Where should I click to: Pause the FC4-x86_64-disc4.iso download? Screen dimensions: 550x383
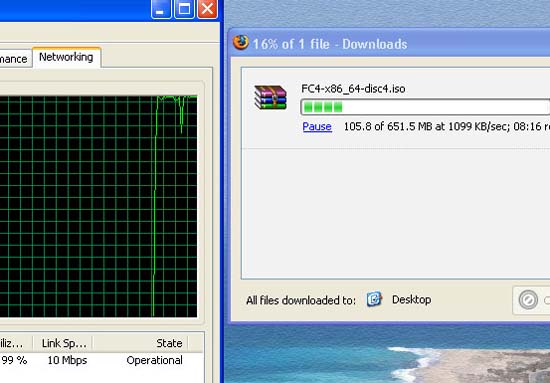pyautogui.click(x=317, y=126)
